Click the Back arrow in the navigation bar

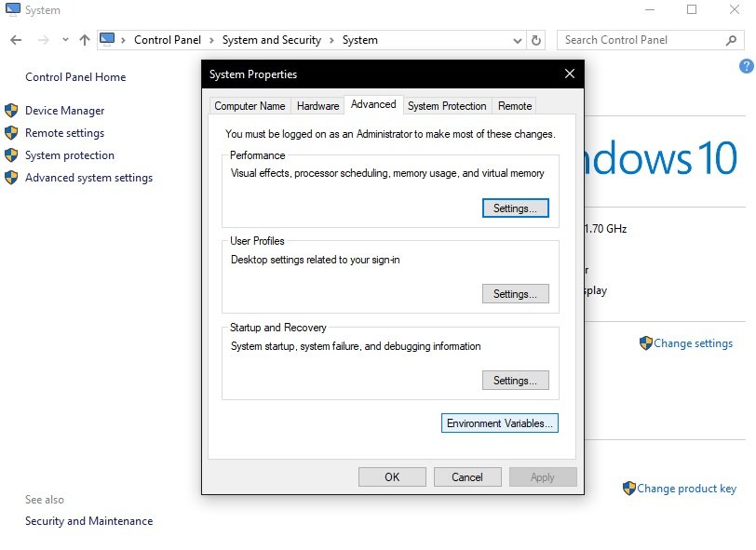pos(16,40)
